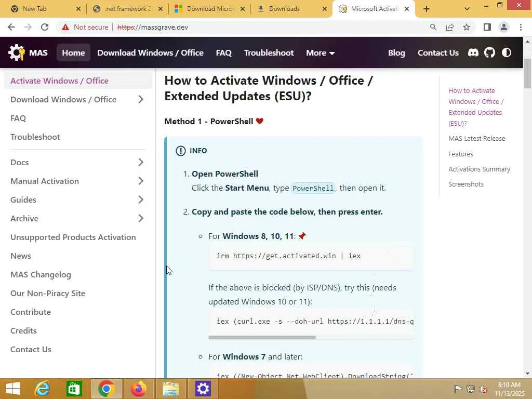Open Windows Store from taskbar

coord(74,389)
